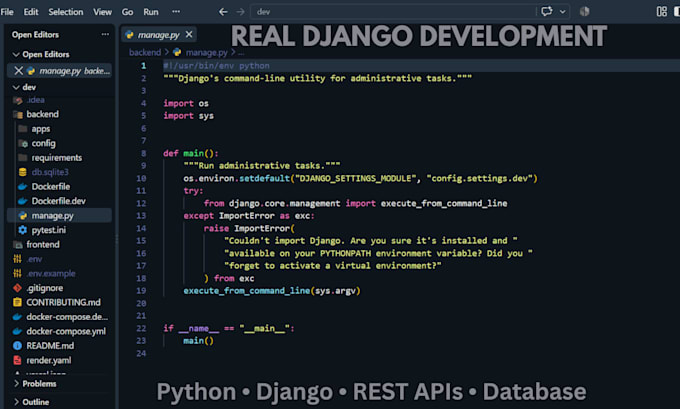Close the manage.py editor tab
The width and height of the screenshot is (680, 409).
pyautogui.click(x=189, y=34)
